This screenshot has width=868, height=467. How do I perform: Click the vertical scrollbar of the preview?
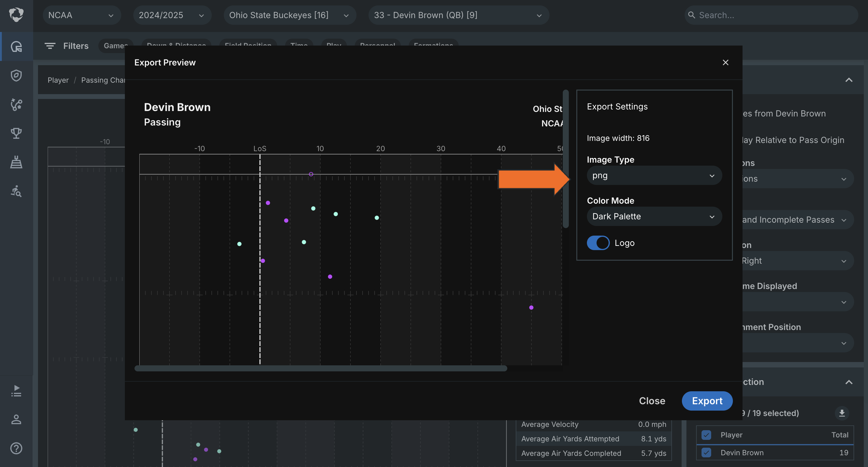[x=565, y=159]
